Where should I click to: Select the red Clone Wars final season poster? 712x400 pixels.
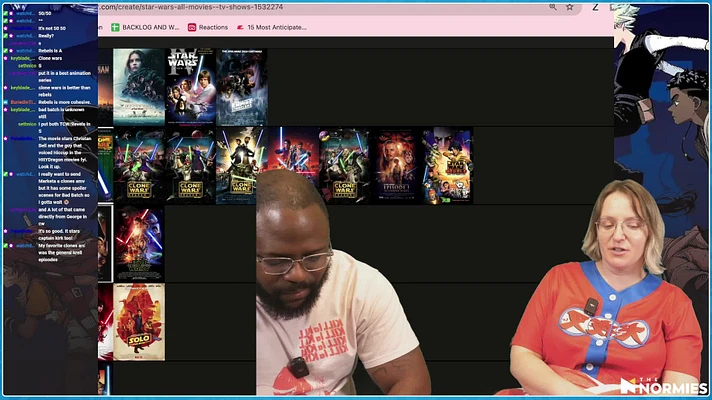(x=293, y=152)
